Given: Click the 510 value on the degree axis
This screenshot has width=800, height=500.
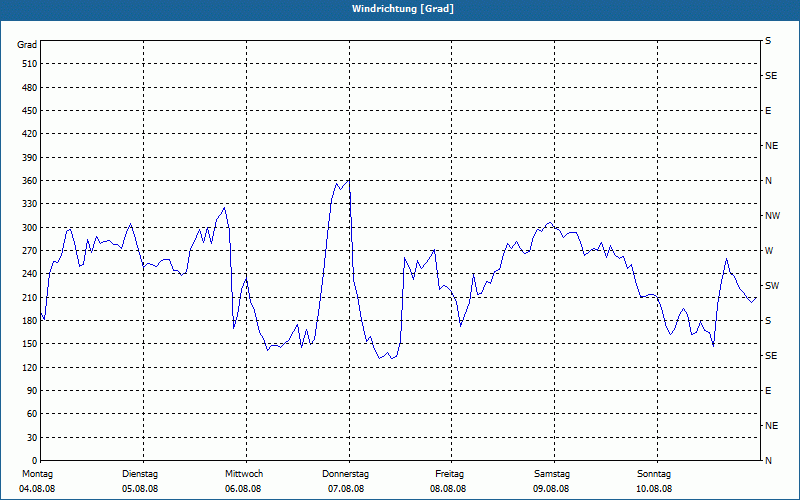Looking at the screenshot, I should pos(29,64).
